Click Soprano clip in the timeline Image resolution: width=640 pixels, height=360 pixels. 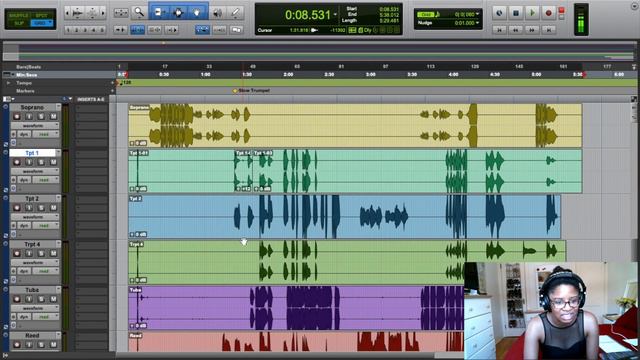coord(355,125)
